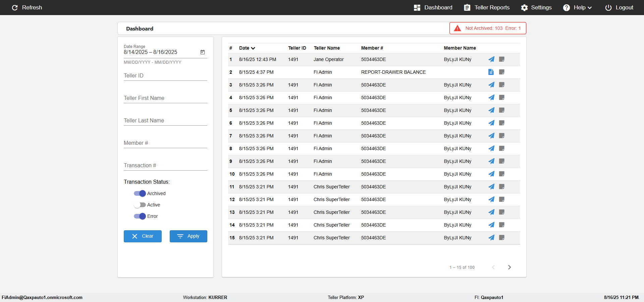The image size is (644, 302).
Task: Click send icon in row 10
Action: pyautogui.click(x=491, y=174)
